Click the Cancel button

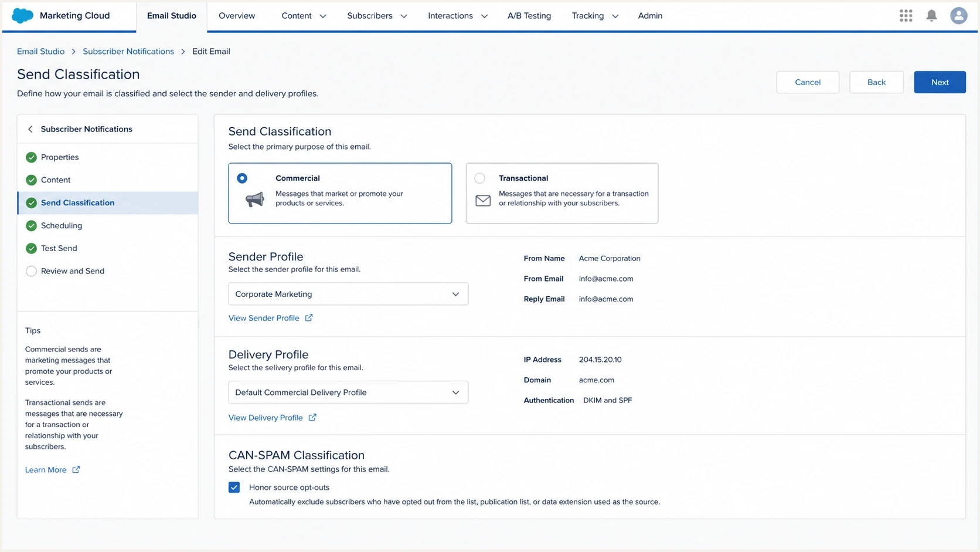pos(808,82)
